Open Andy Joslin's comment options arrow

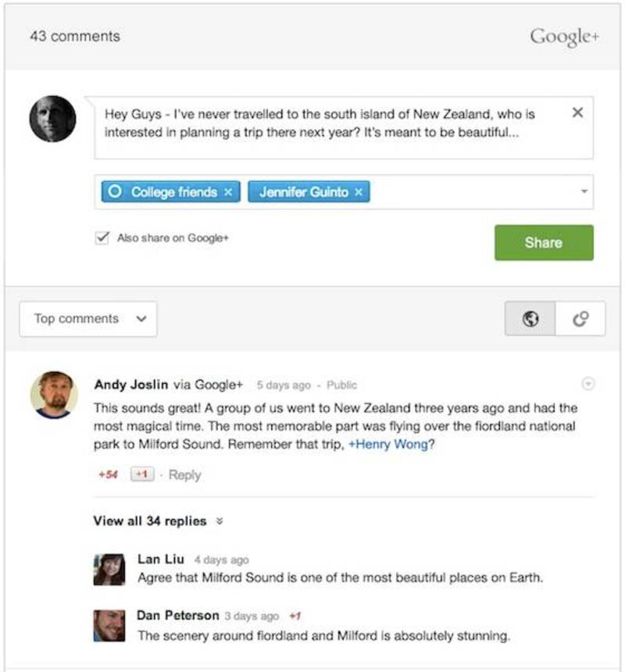pyautogui.click(x=588, y=384)
